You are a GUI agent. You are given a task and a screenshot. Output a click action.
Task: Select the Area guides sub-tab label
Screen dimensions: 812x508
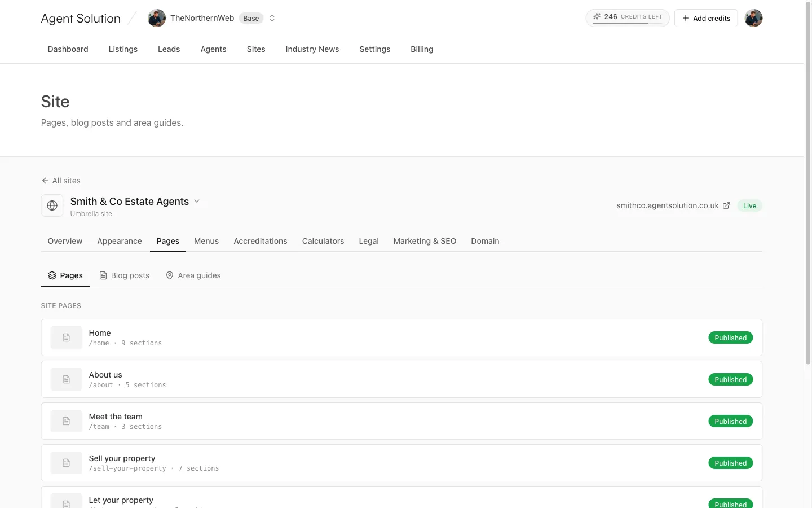pyautogui.click(x=199, y=275)
